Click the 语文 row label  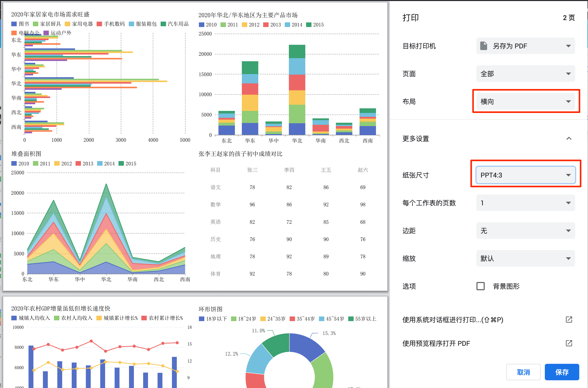click(x=215, y=187)
